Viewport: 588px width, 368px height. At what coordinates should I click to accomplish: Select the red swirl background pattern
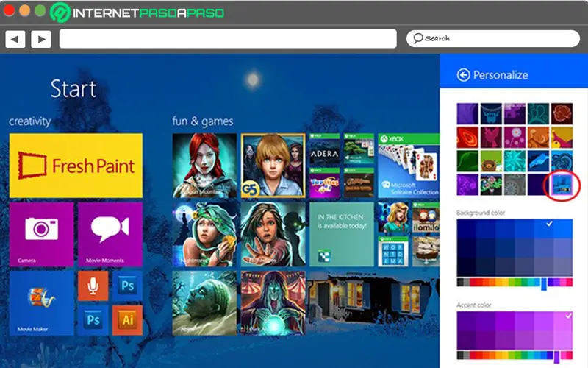467,138
